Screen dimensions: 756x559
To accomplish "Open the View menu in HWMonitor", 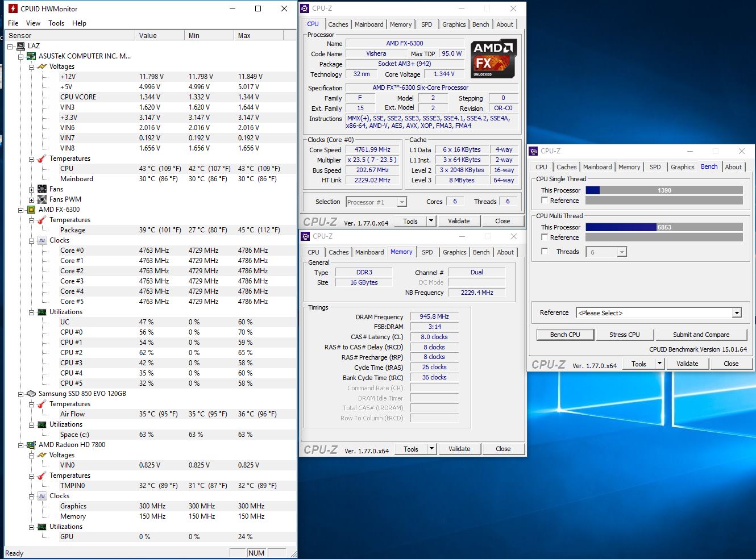I will (x=33, y=23).
